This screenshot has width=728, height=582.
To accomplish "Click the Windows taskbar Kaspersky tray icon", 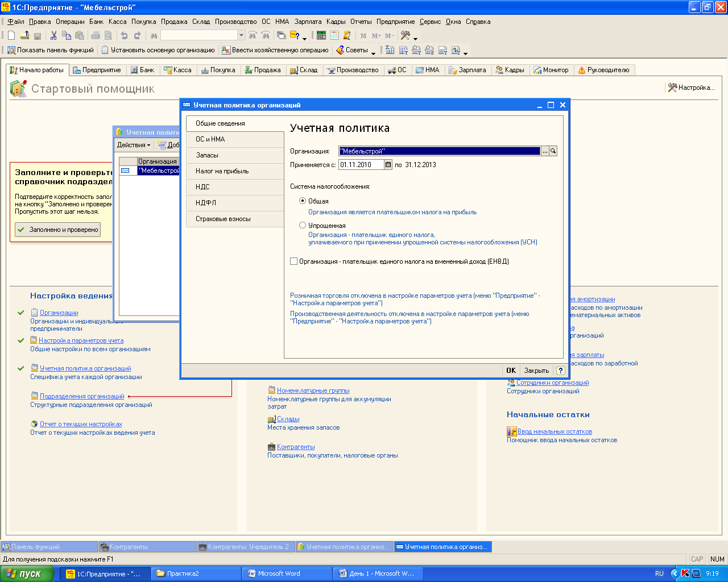I will pos(685,573).
